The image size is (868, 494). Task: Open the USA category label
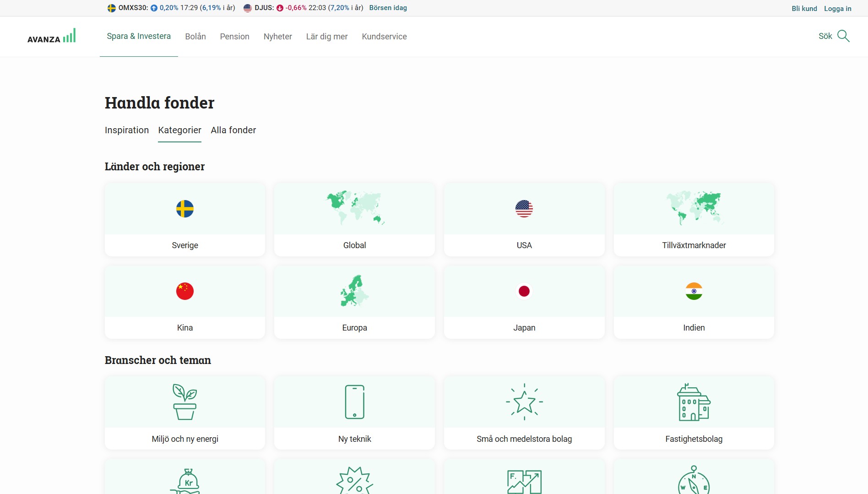coord(524,245)
